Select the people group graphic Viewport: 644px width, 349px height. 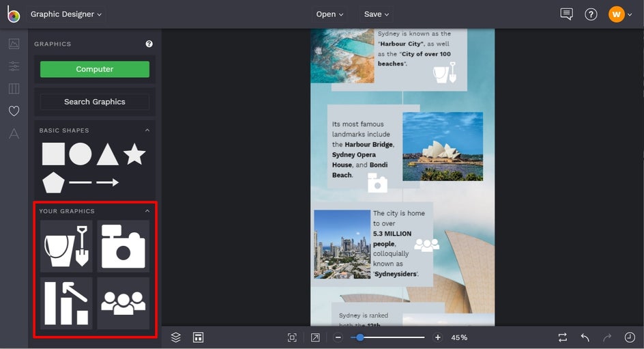click(123, 303)
